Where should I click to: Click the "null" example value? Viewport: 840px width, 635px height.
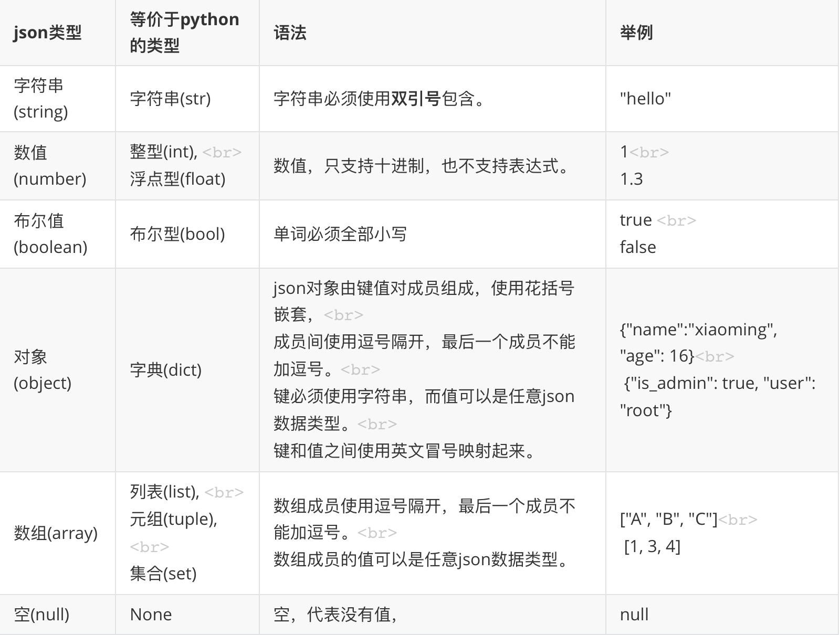(x=634, y=615)
